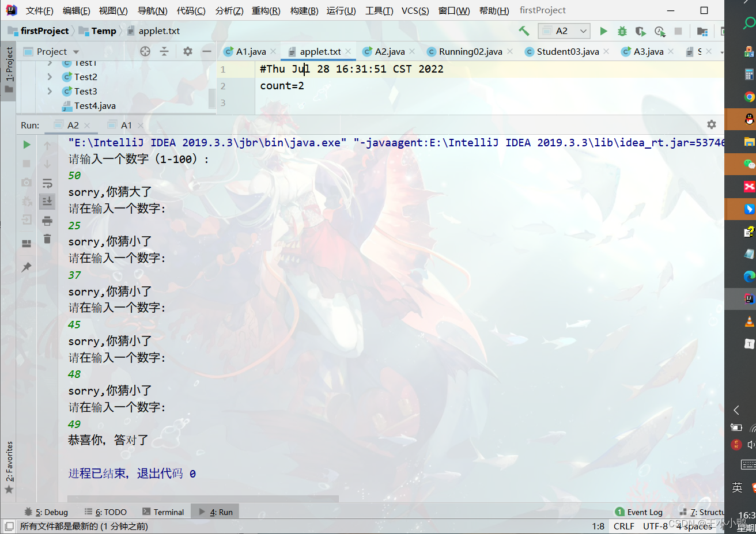756x534 pixels.
Task: Close the applet.txt editor tab
Action: pos(348,51)
